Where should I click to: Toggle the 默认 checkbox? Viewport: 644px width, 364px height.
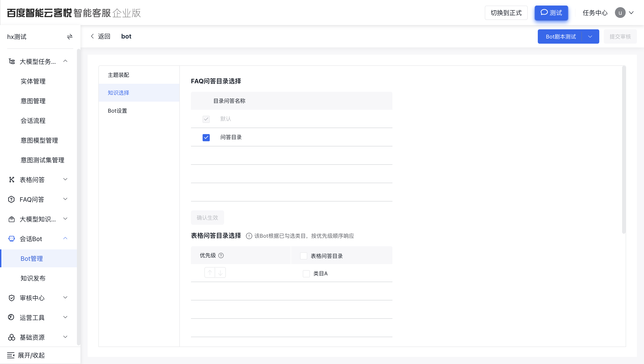click(206, 119)
